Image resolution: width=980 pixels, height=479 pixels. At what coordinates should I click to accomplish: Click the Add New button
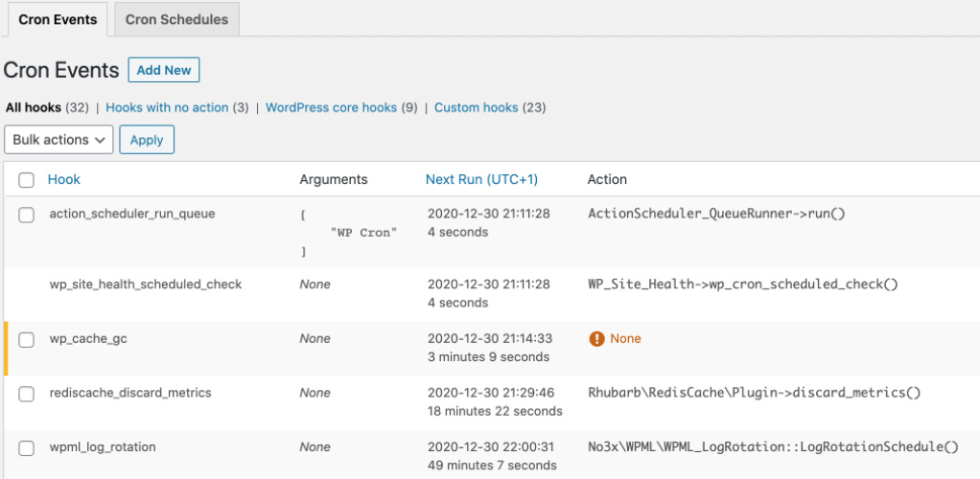coord(164,71)
